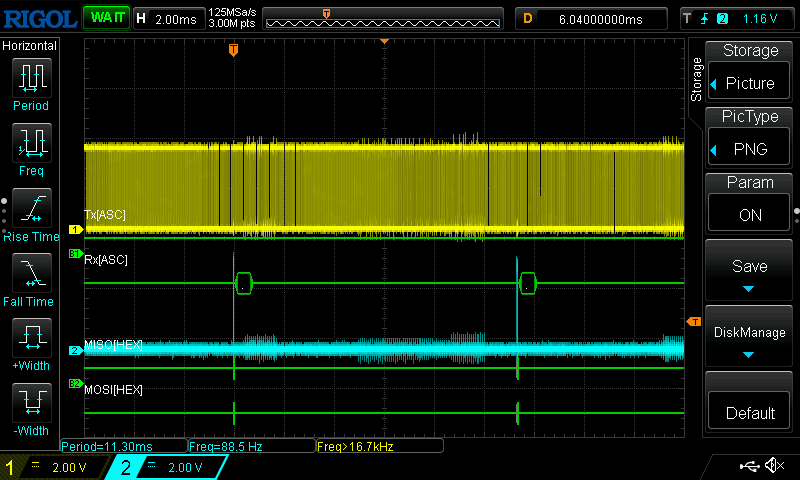
Task: Select the +Width measurement icon
Action: coord(30,340)
